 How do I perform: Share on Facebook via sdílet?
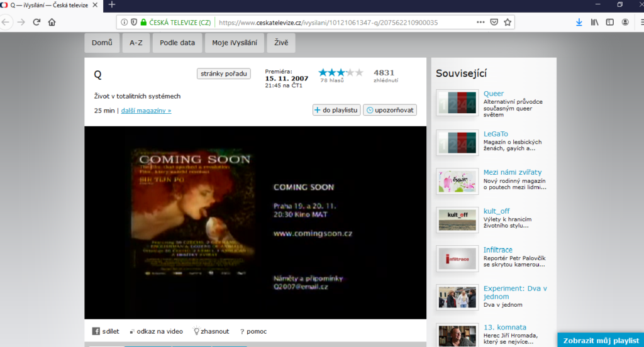pos(106,331)
